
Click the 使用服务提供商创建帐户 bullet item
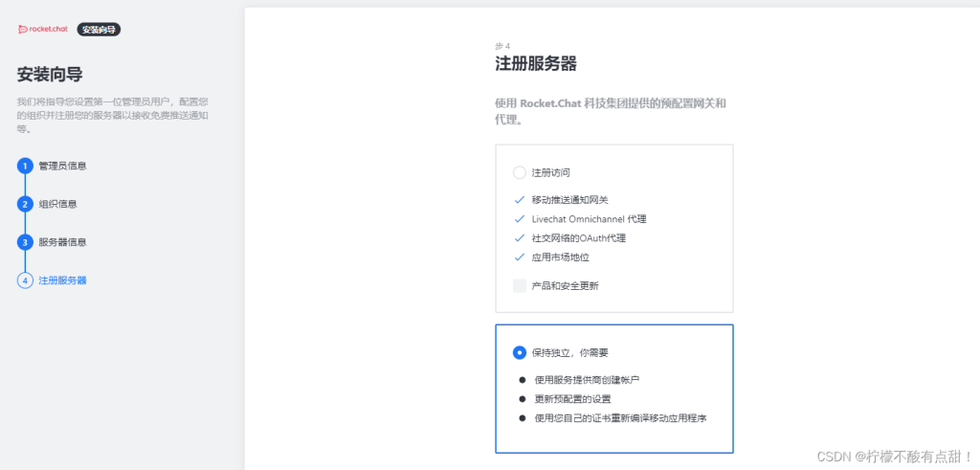587,379
